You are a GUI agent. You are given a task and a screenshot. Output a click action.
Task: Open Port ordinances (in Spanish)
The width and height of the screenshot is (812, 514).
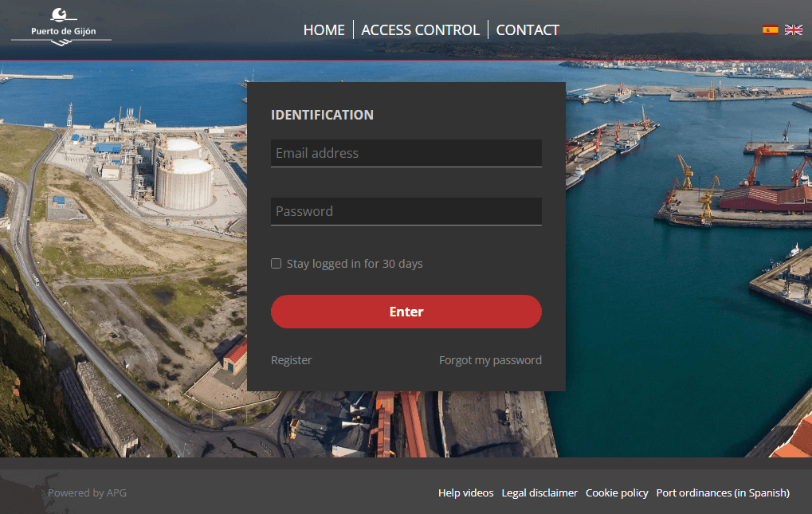click(x=722, y=492)
